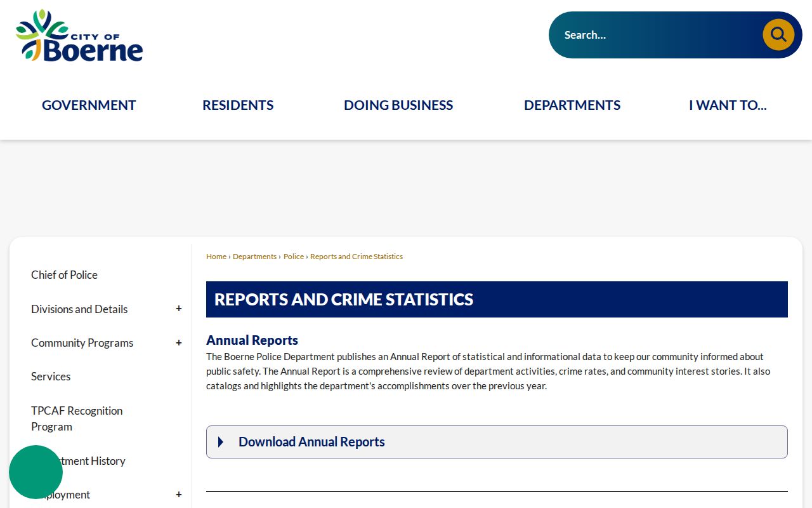This screenshot has height=508, width=812.
Task: Expand the Download Annual Reports accordion
Action: point(497,442)
